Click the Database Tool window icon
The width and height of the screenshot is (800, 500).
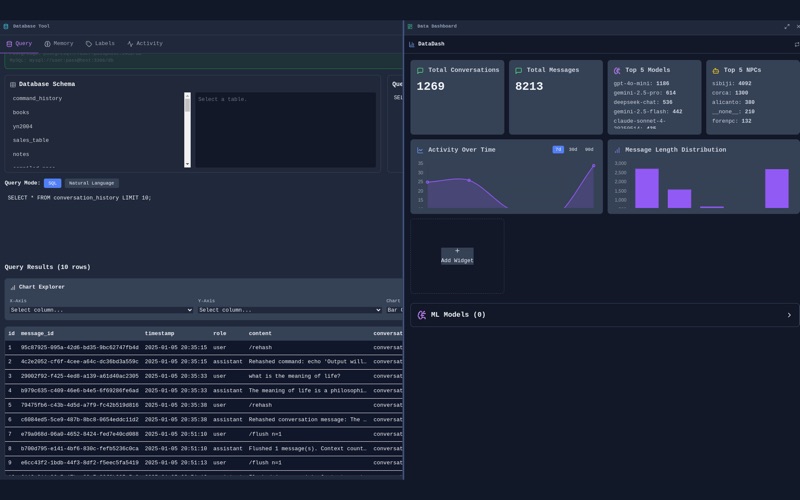[6, 26]
